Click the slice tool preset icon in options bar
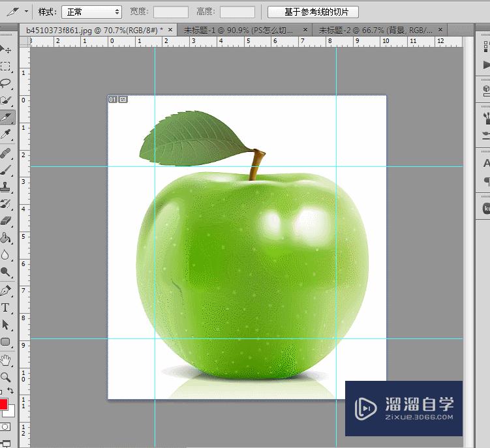The height and width of the screenshot is (448, 490). point(13,12)
